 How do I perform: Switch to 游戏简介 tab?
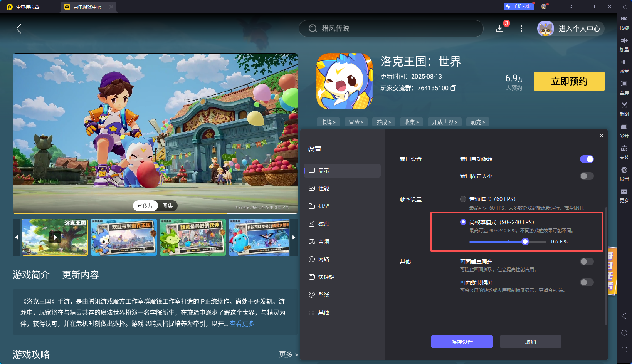pyautogui.click(x=31, y=275)
